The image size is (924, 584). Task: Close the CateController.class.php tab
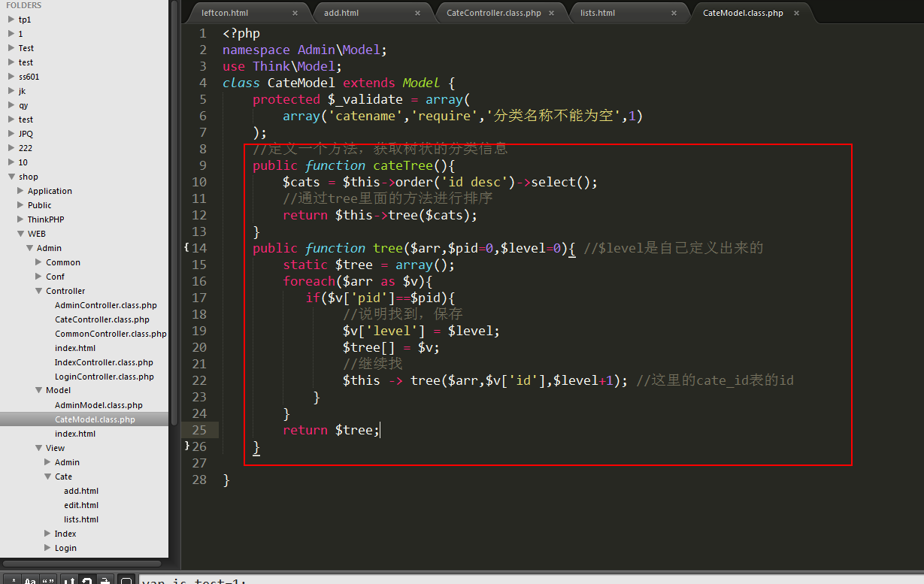(x=551, y=13)
